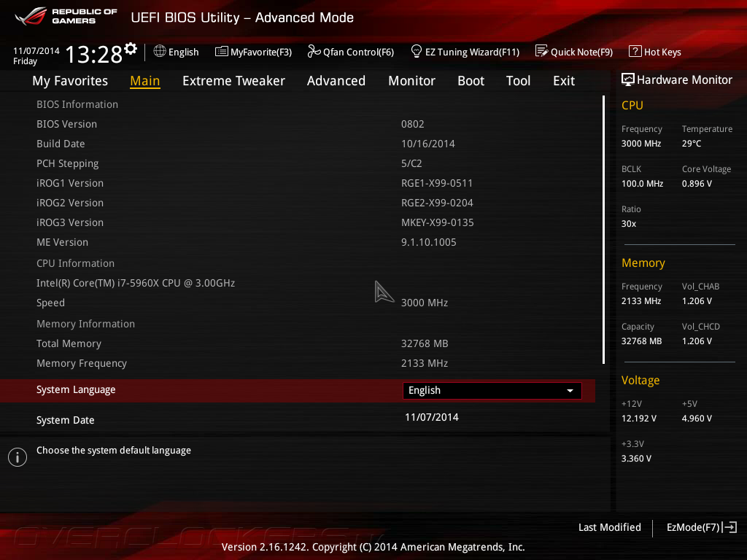
Task: Open the Boot tab
Action: click(x=471, y=81)
